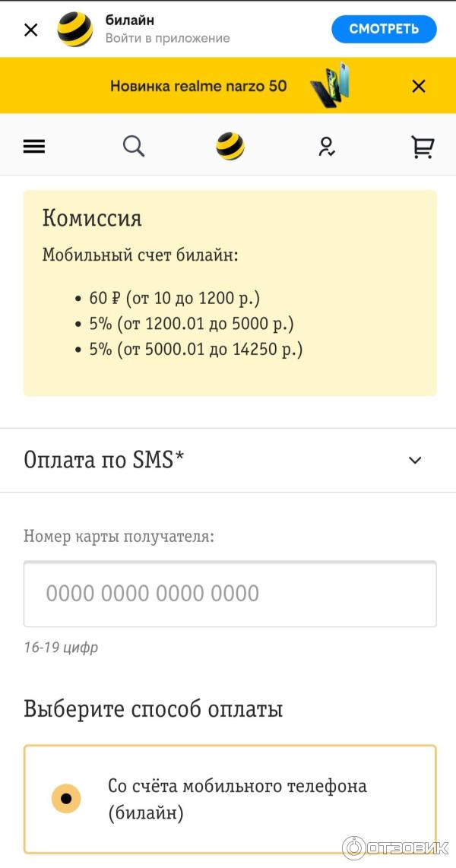Tap the Войти в приложение text
456x868 pixels.
pyautogui.click(x=167, y=38)
